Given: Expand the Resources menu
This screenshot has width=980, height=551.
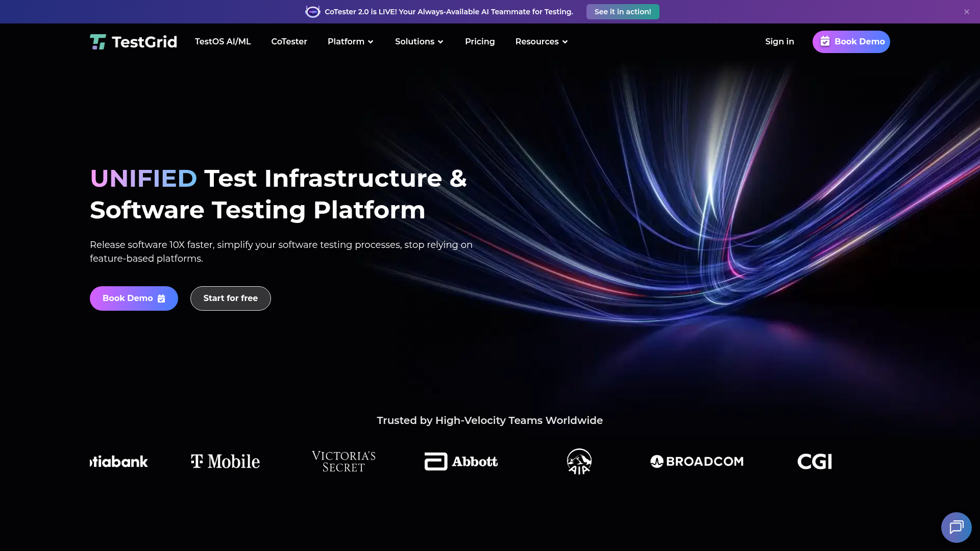Looking at the screenshot, I should [541, 41].
